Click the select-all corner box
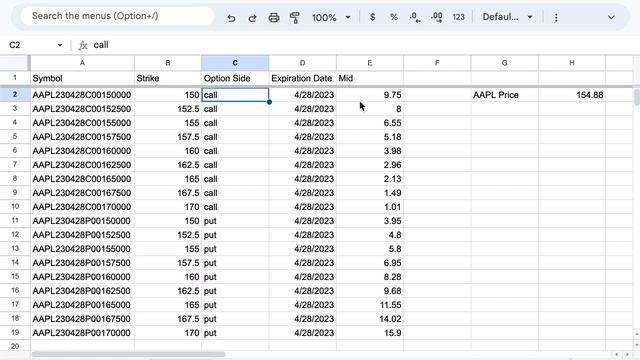640x360 pixels. (15, 63)
